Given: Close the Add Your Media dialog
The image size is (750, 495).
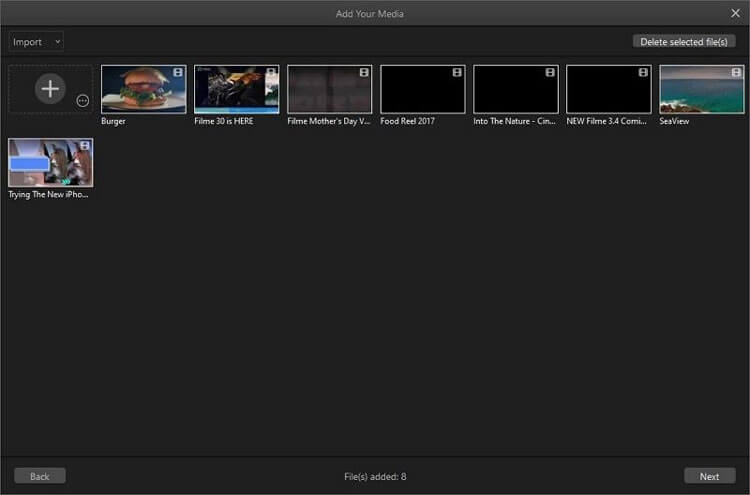Looking at the screenshot, I should click(x=735, y=13).
